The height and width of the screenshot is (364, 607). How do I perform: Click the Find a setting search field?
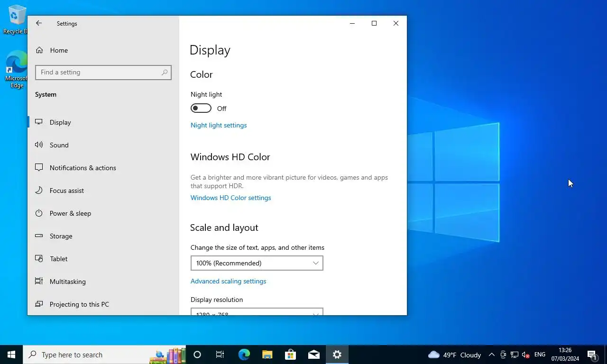click(x=103, y=73)
